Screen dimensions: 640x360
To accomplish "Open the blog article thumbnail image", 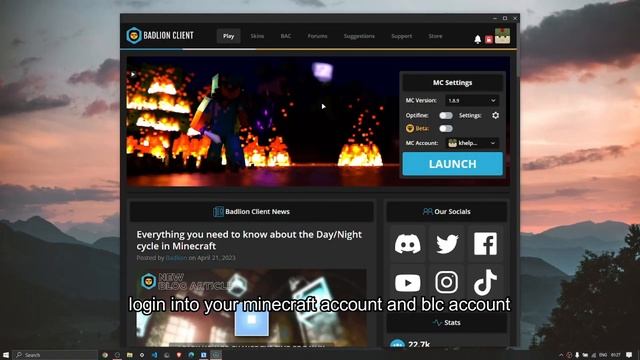I will coord(251,308).
